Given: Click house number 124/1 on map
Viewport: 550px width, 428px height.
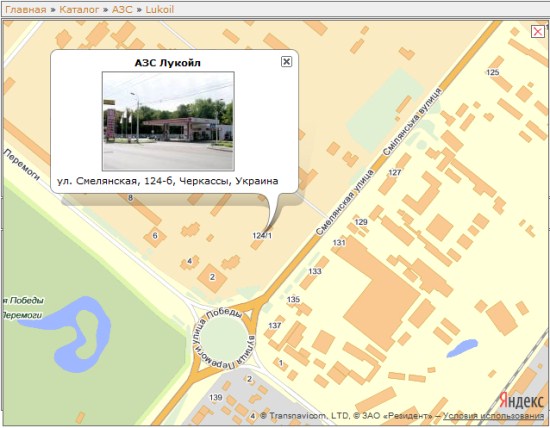Looking at the screenshot, I should click(x=262, y=235).
